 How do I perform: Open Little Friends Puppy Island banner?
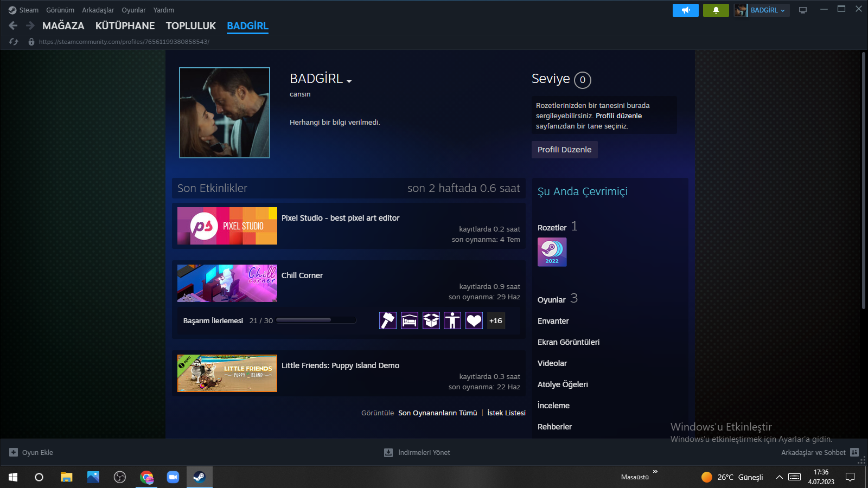(x=227, y=373)
